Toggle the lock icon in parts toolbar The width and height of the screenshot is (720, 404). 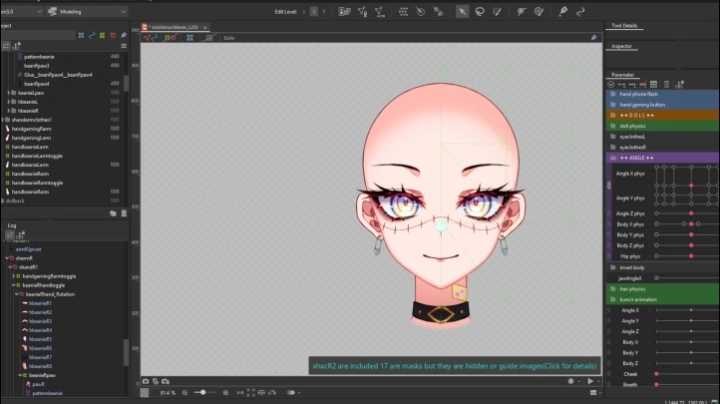(x=17, y=46)
